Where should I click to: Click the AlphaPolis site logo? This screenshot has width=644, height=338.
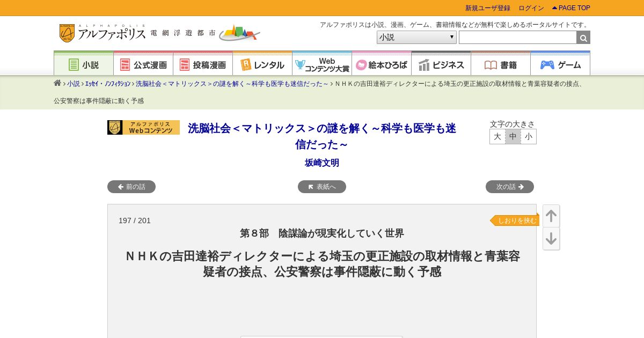(103, 33)
